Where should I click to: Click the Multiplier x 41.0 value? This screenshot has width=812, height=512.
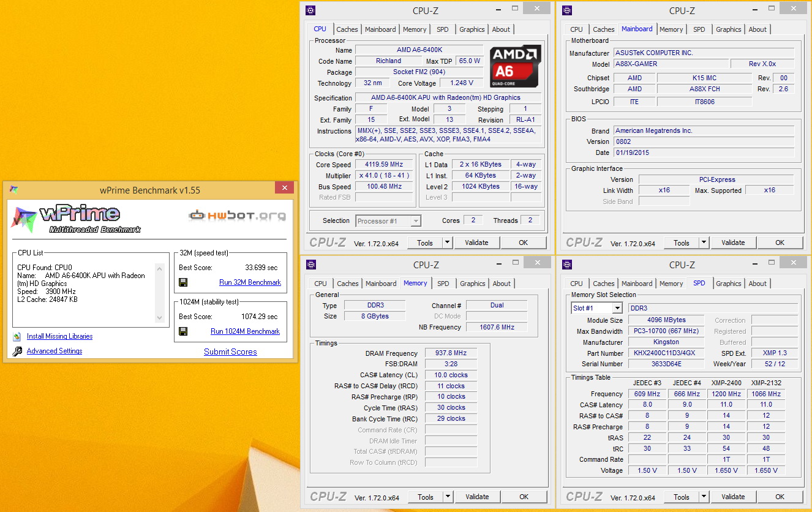coord(383,176)
